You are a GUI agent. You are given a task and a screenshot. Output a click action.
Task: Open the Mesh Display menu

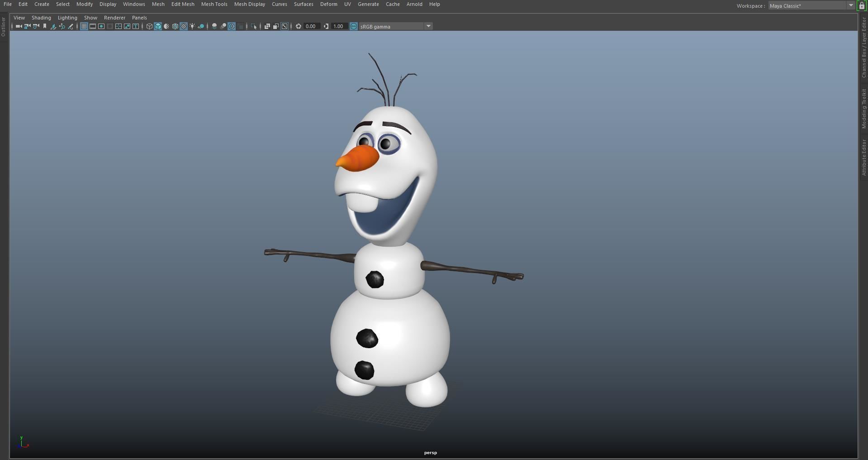click(x=250, y=4)
